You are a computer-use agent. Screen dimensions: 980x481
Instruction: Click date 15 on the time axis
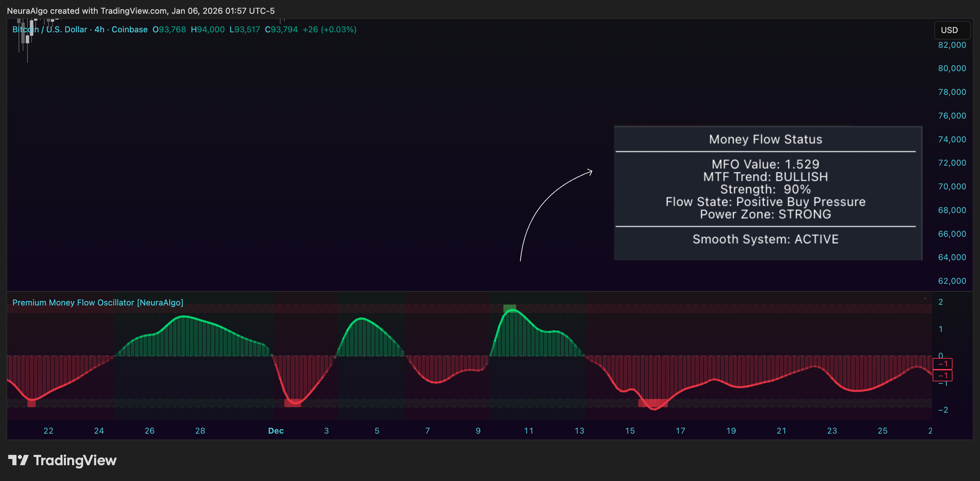click(x=630, y=431)
